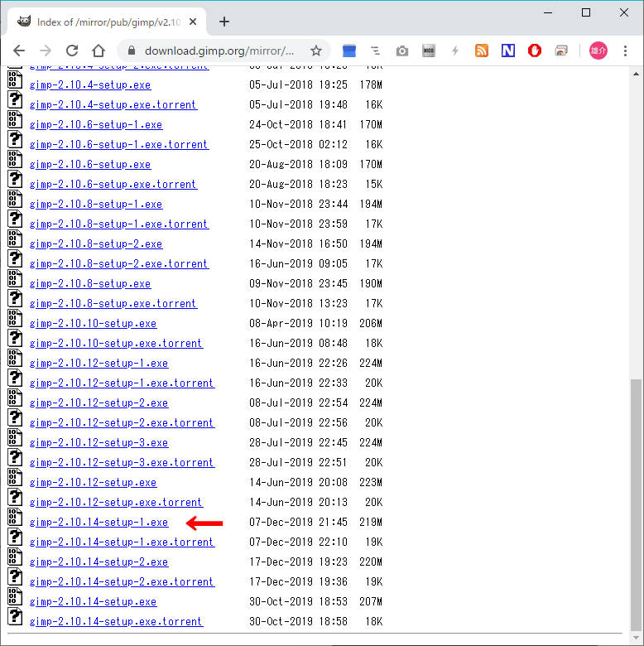Screen dimensions: 644x646
Task: Open gimp-2.10.12-setup-1.exe.torrent link
Action: [122, 383]
